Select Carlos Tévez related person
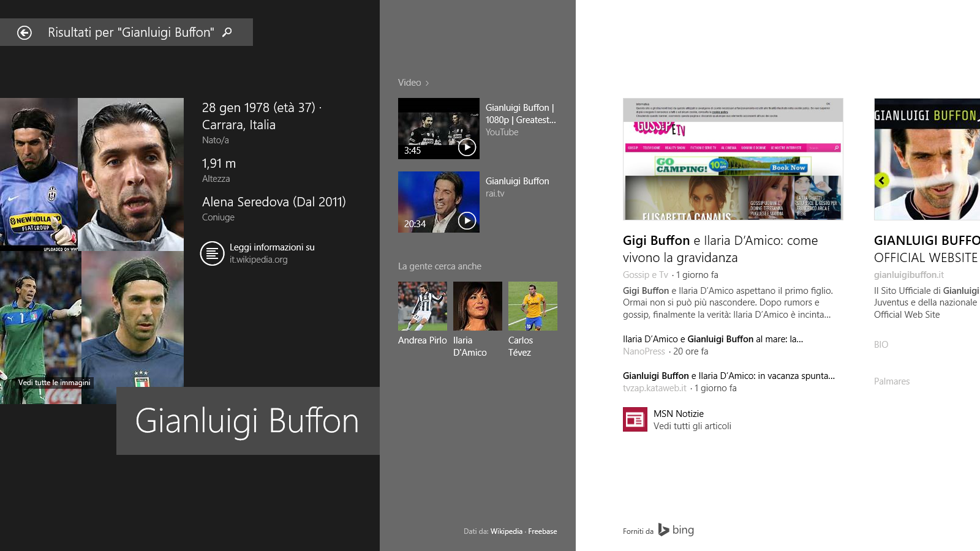 533,320
